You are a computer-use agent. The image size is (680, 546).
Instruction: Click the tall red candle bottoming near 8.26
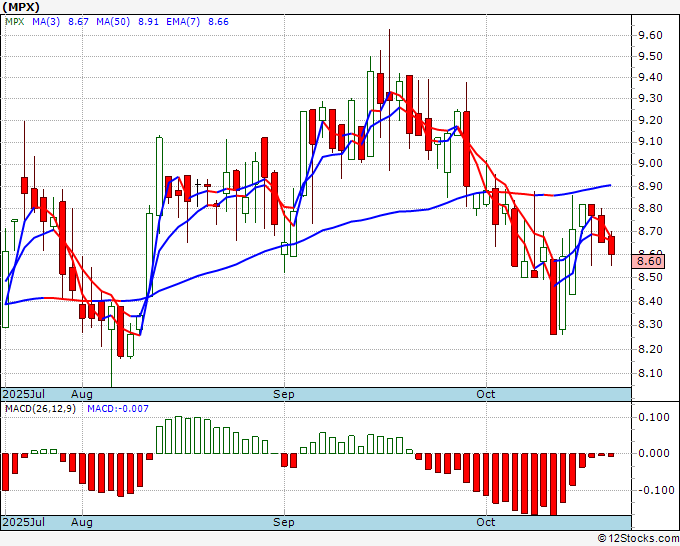click(x=553, y=297)
